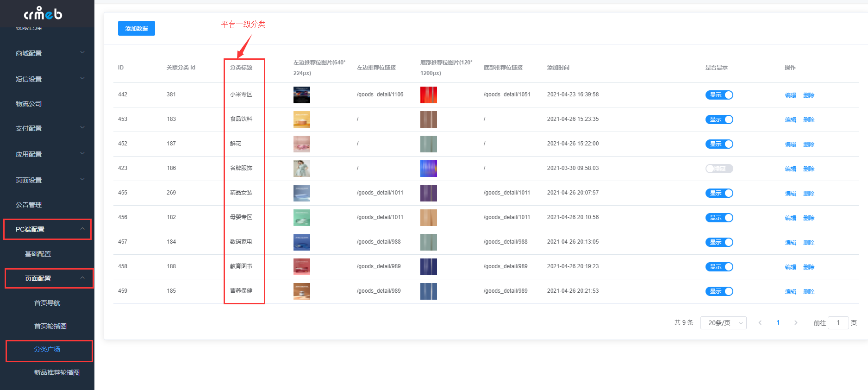Viewport: 868px width, 390px height.
Task: Expand the 页面设置 sidebar menu
Action: tap(47, 180)
